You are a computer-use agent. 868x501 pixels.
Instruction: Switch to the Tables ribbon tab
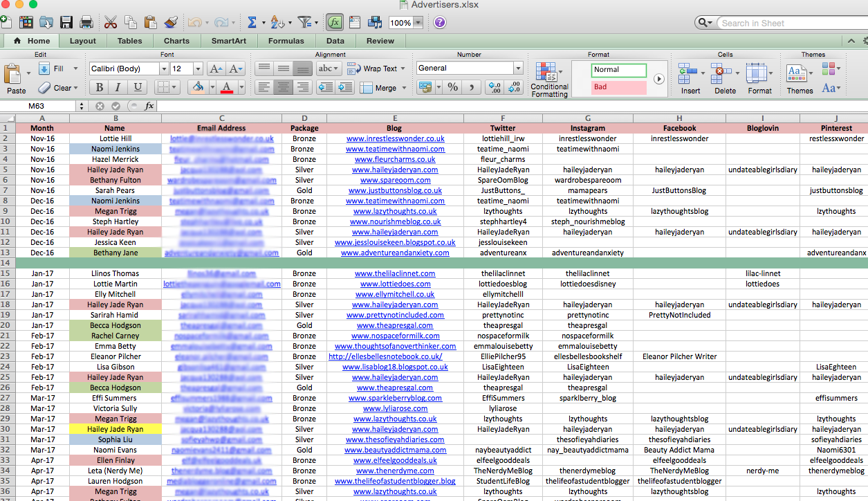(129, 41)
